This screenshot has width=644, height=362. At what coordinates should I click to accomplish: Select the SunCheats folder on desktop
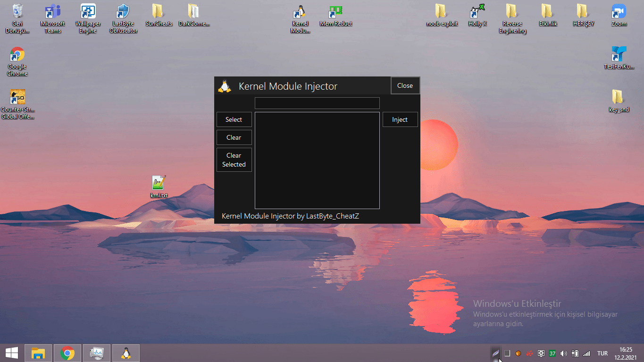pos(159,15)
